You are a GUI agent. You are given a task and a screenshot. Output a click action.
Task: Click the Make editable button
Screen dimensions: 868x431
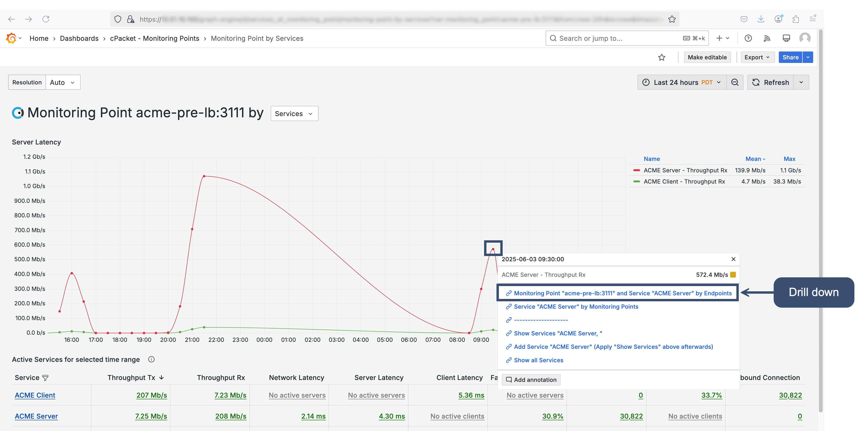coord(707,57)
